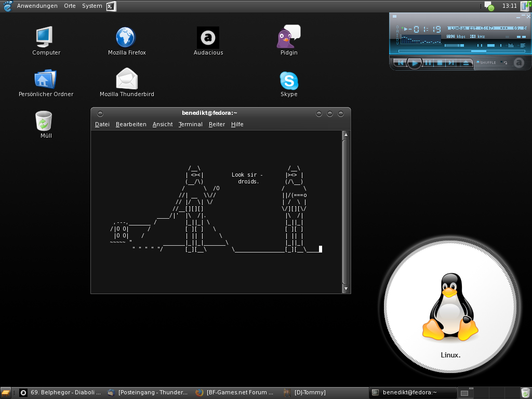Image resolution: width=532 pixels, height=399 pixels.
Task: Open the Müll trash desktop icon
Action: tap(44, 125)
